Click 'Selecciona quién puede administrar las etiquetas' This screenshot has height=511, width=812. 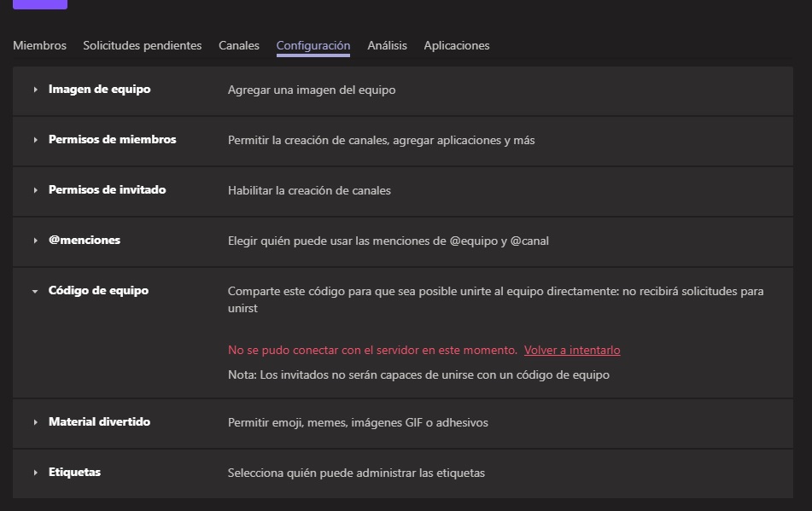pyautogui.click(x=356, y=473)
